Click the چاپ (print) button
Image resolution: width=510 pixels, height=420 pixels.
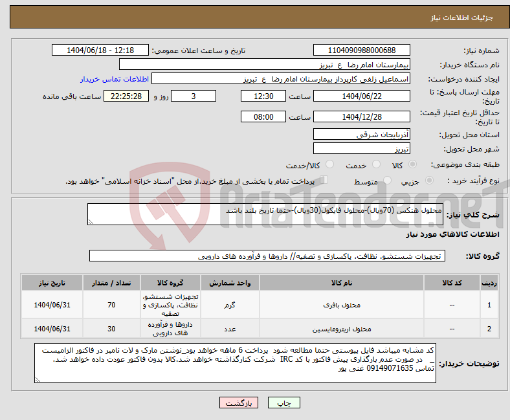[x=283, y=403]
